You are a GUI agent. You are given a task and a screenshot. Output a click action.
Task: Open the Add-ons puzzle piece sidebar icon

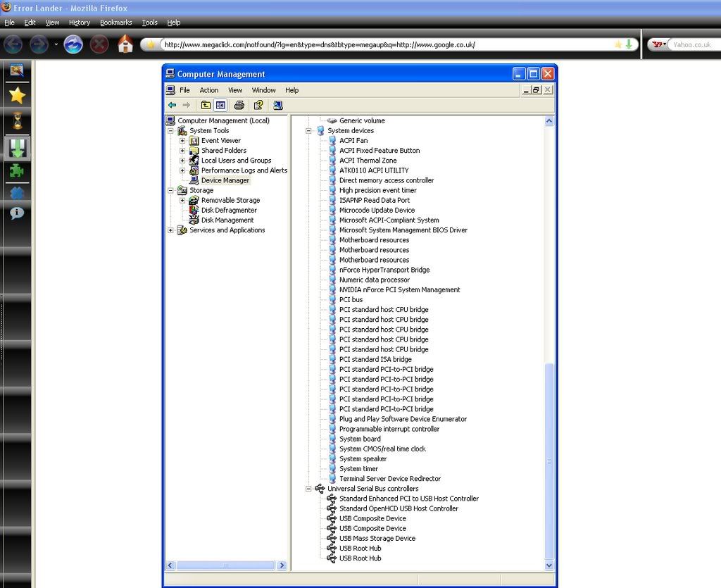(17, 171)
